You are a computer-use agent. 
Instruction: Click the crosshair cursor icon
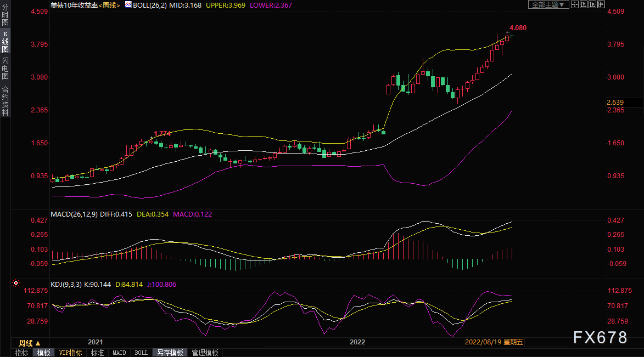click(575, 4)
